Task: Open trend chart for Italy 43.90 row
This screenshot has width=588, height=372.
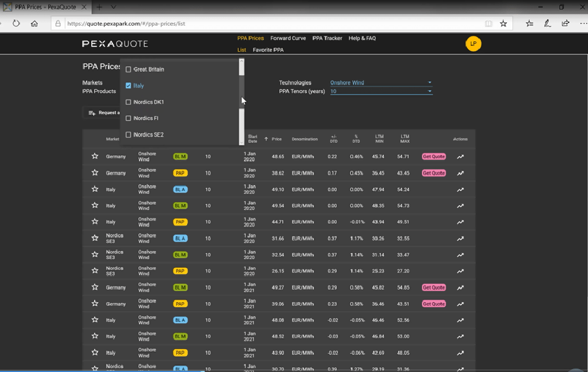Action: click(x=460, y=353)
